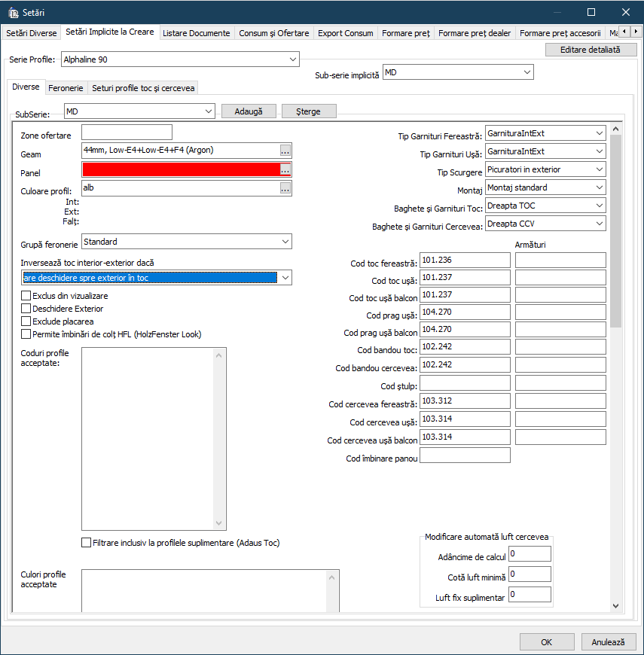The width and height of the screenshot is (644, 655).
Task: Open the Serie Profile Alphaline 90 dropdown
Action: (292, 59)
